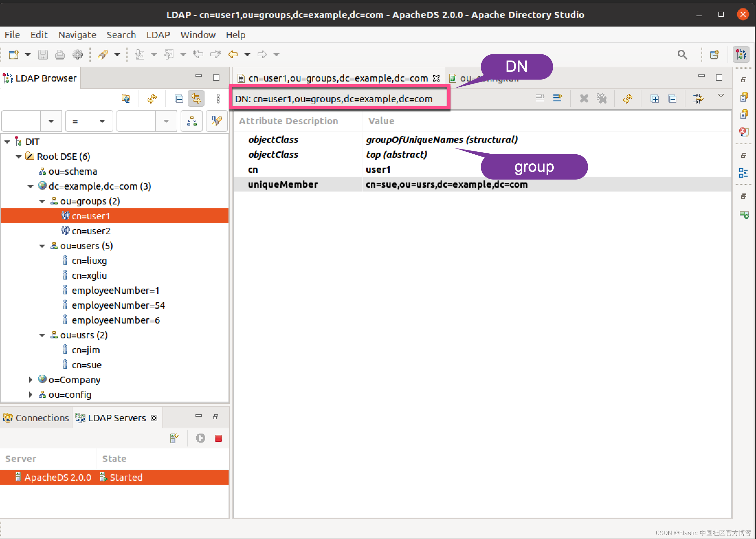The image size is (756, 539).
Task: Click the reload attributes icon in entry editor
Action: [x=628, y=99]
